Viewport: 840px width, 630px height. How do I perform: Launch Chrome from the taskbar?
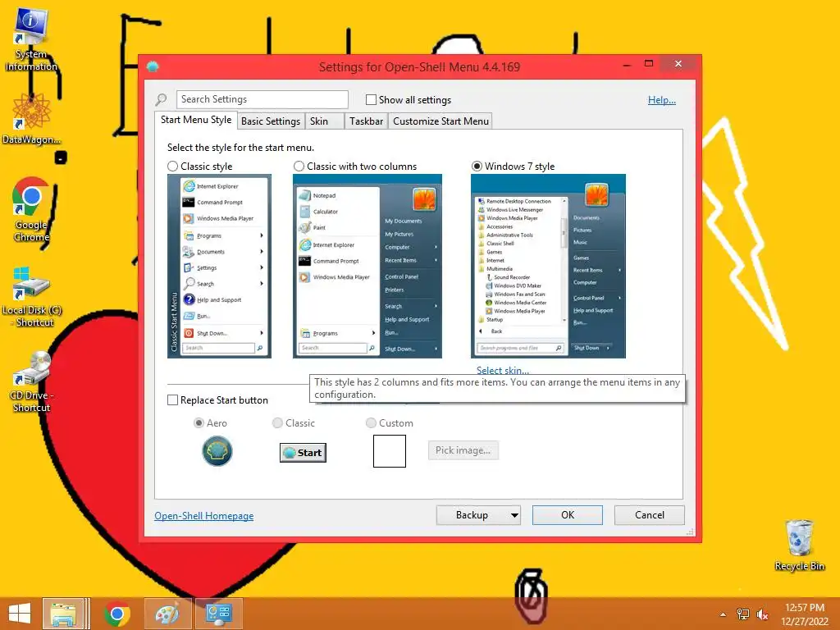116,614
